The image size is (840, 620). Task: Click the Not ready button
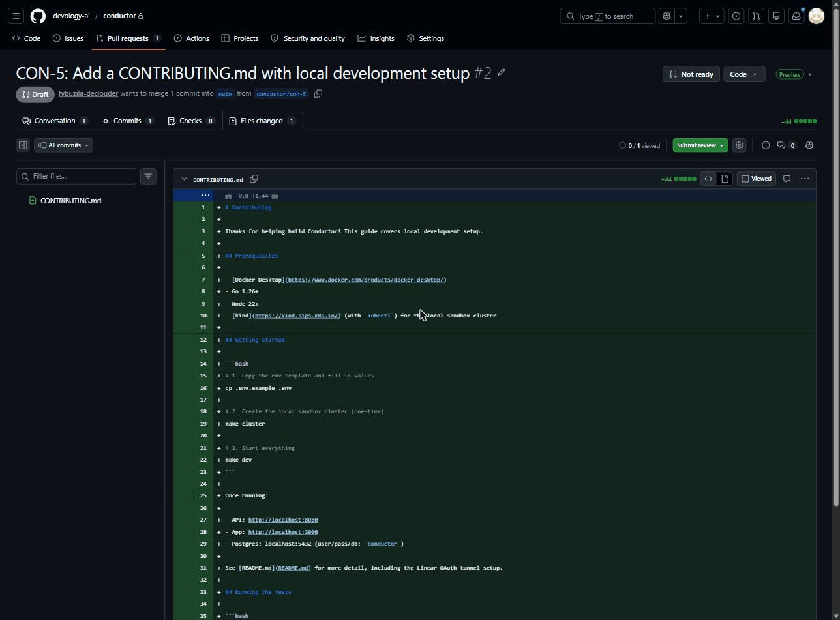[x=691, y=74]
